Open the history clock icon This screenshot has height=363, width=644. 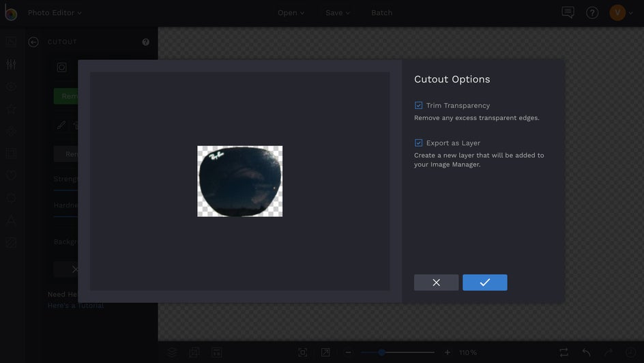tap(630, 352)
